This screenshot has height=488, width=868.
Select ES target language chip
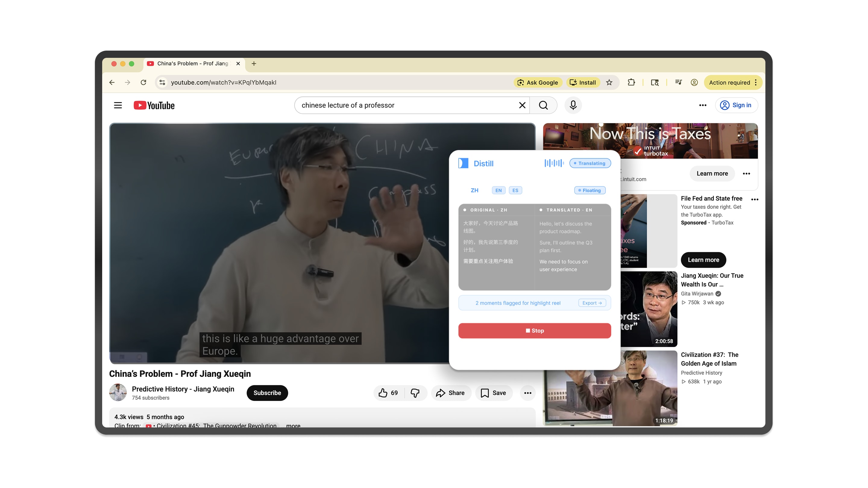pos(515,190)
